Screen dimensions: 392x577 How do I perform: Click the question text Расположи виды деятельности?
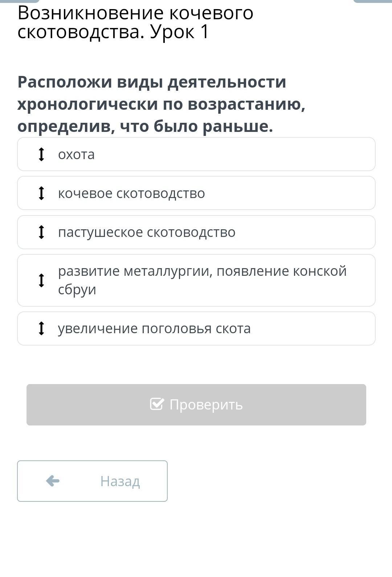[152, 82]
